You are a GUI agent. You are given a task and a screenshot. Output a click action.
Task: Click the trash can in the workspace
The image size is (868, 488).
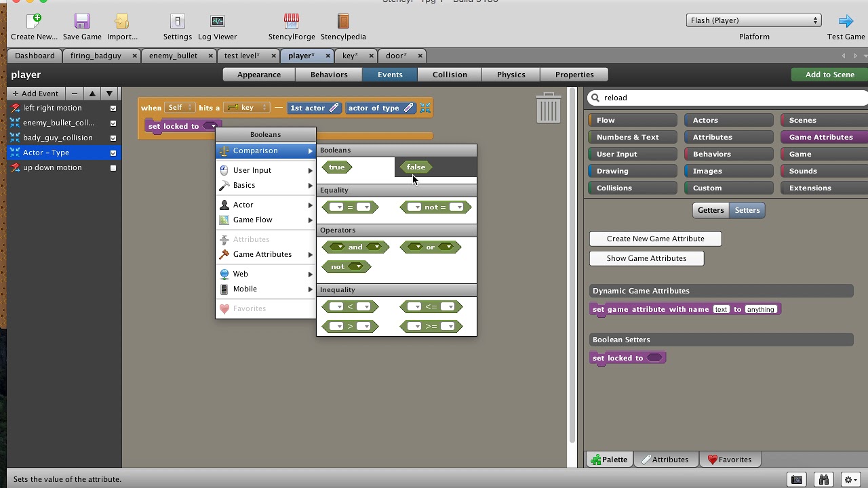[548, 108]
